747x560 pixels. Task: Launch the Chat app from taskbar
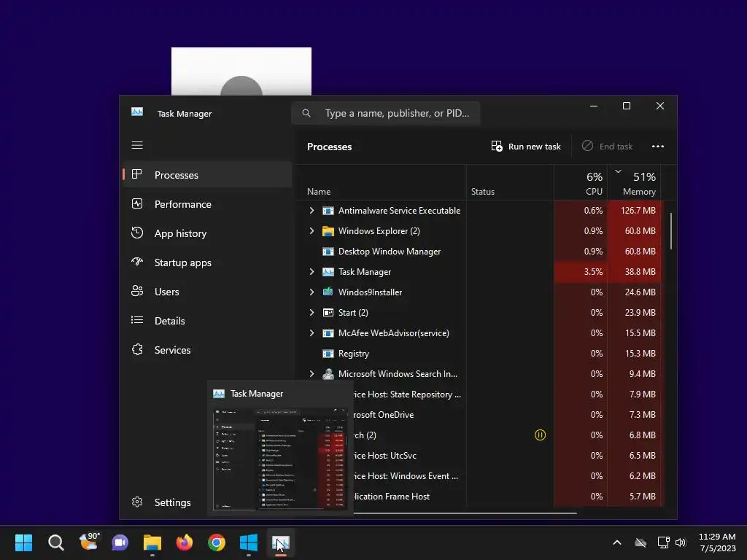coord(120,542)
